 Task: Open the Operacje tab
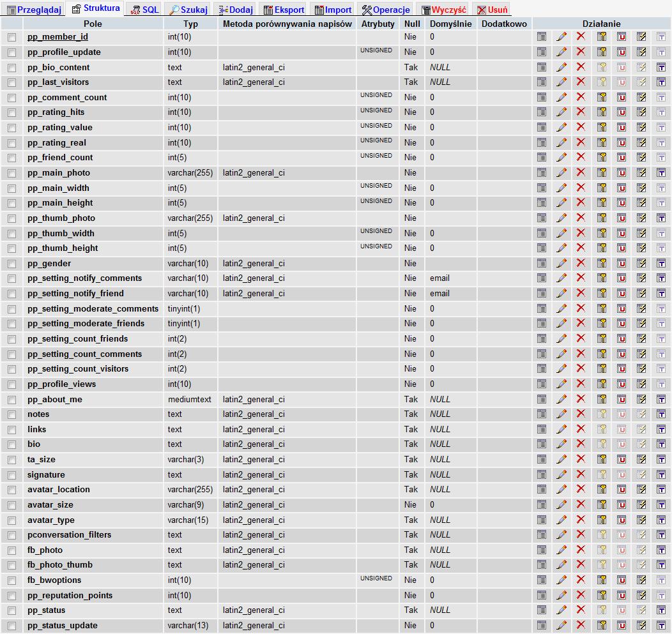point(386,10)
